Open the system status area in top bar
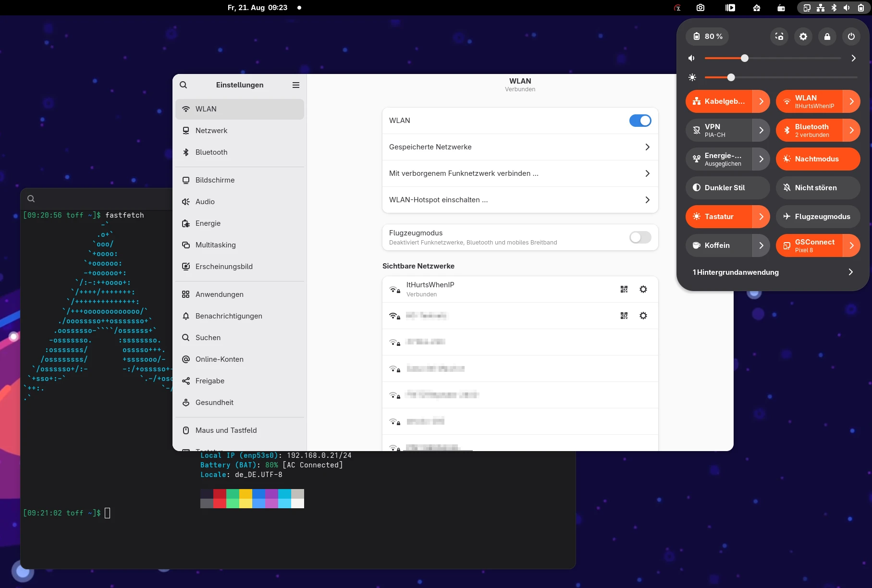Screen dimensions: 872x588 pos(834,8)
